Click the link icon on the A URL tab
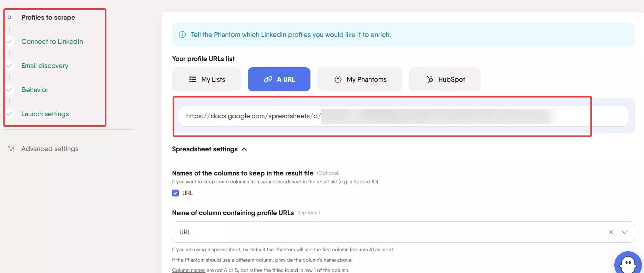Viewport: 644px width, 273px height. [x=268, y=79]
